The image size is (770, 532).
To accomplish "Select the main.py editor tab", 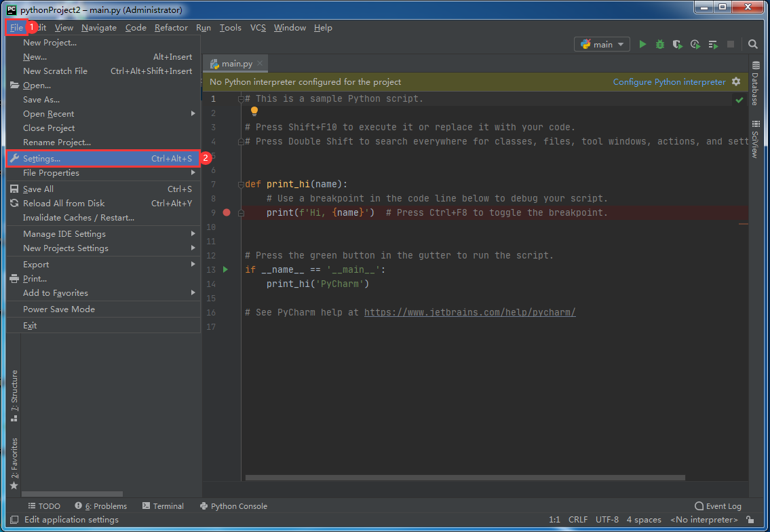I will [x=234, y=62].
